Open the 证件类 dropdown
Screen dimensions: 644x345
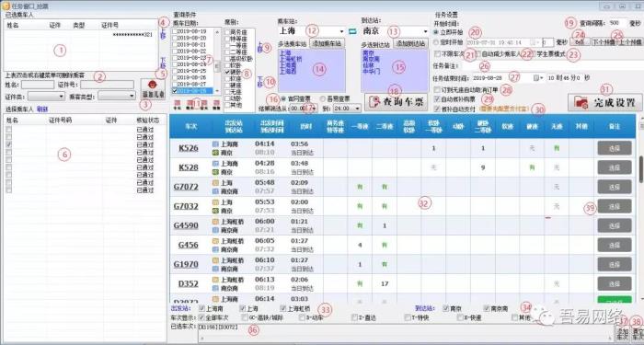(x=46, y=97)
